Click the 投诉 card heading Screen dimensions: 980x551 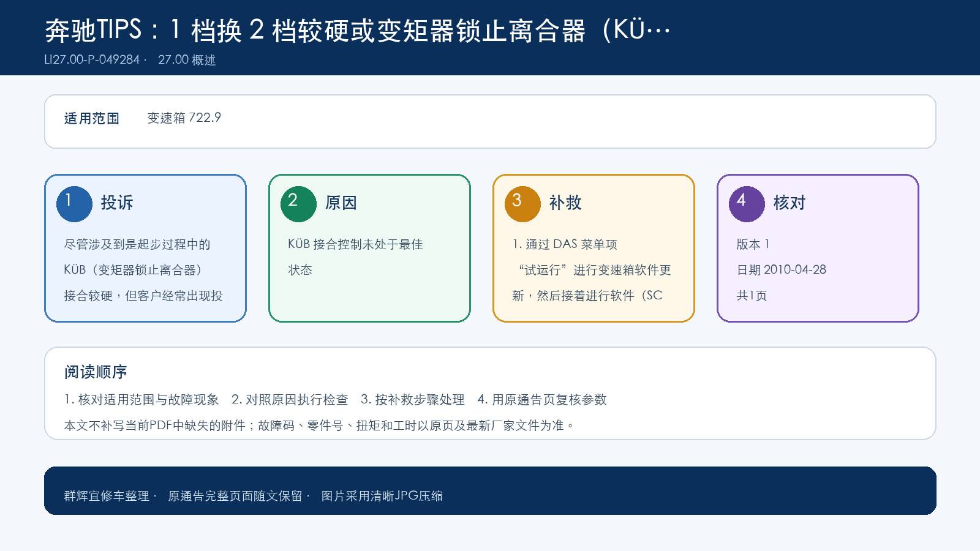tap(117, 203)
